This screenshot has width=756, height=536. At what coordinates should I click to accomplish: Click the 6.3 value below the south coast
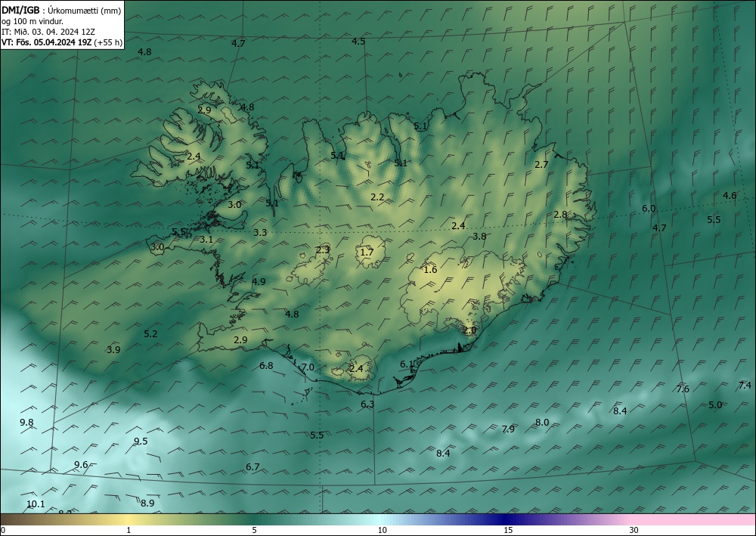pyautogui.click(x=367, y=404)
